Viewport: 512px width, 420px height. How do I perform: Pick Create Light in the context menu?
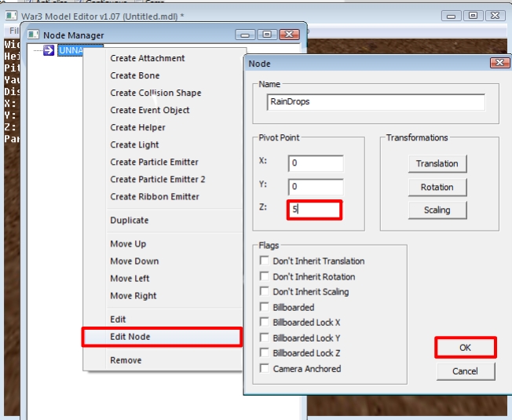pos(134,144)
